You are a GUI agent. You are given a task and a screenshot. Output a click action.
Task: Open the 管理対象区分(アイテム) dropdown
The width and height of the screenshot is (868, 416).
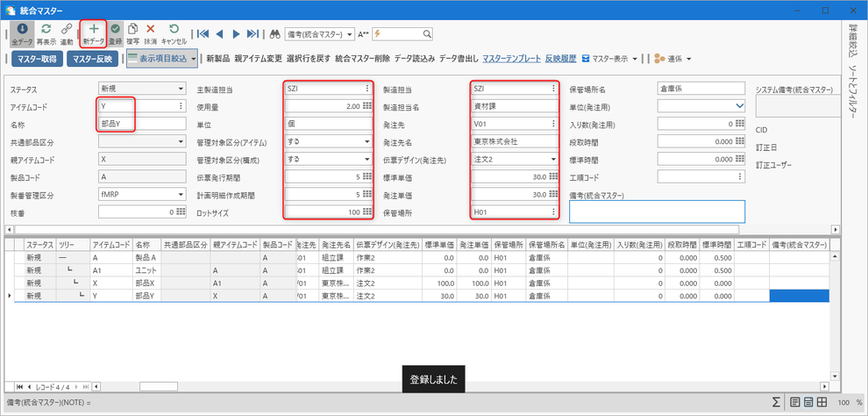(x=367, y=142)
